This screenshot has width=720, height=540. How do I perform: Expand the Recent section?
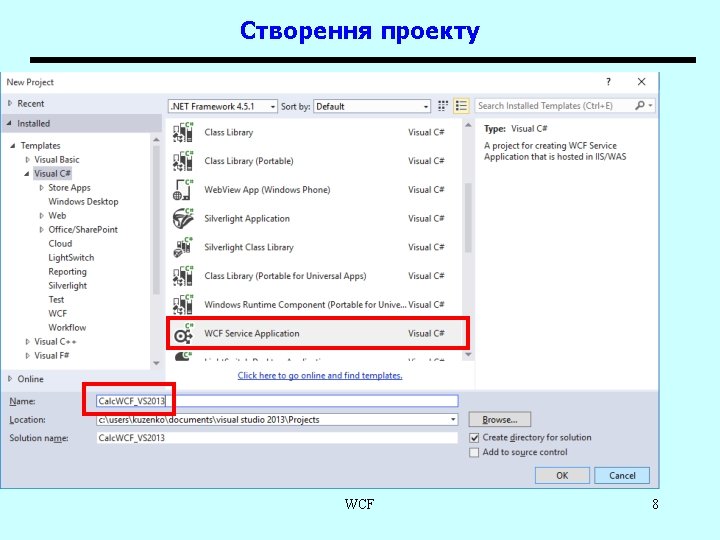click(10, 104)
